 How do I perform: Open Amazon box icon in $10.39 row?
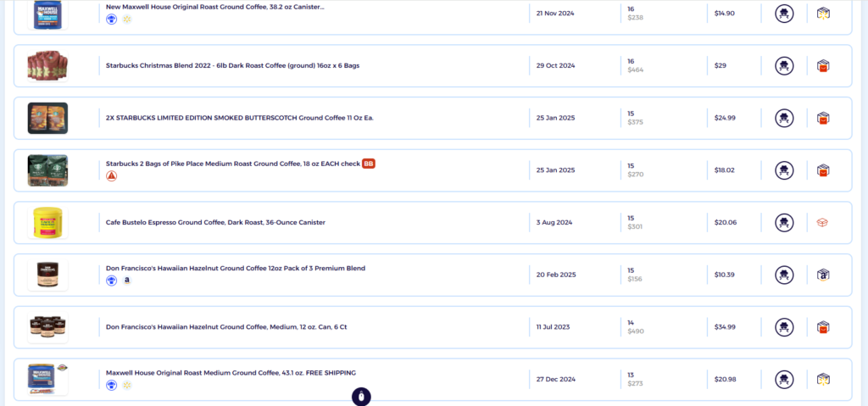[x=823, y=275]
